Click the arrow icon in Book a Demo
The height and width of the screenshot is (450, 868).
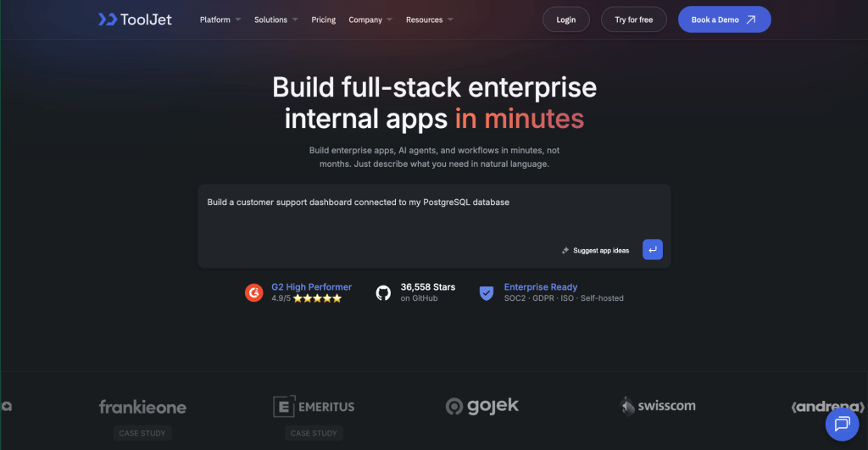751,19
